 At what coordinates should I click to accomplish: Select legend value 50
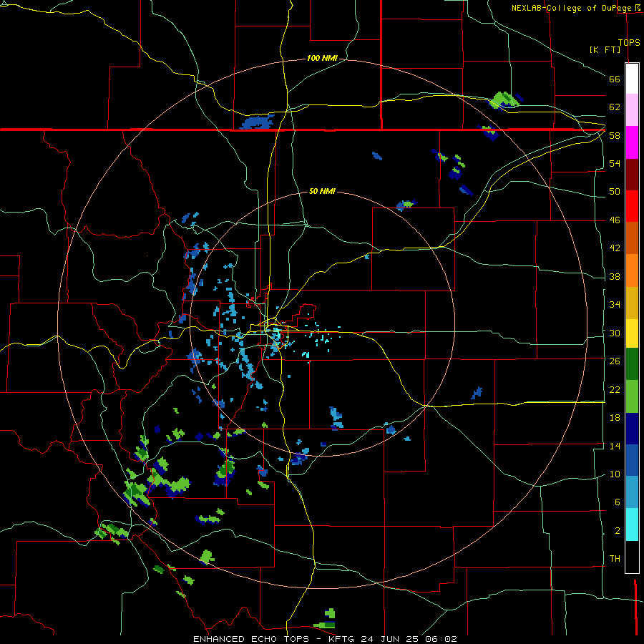[x=615, y=192]
